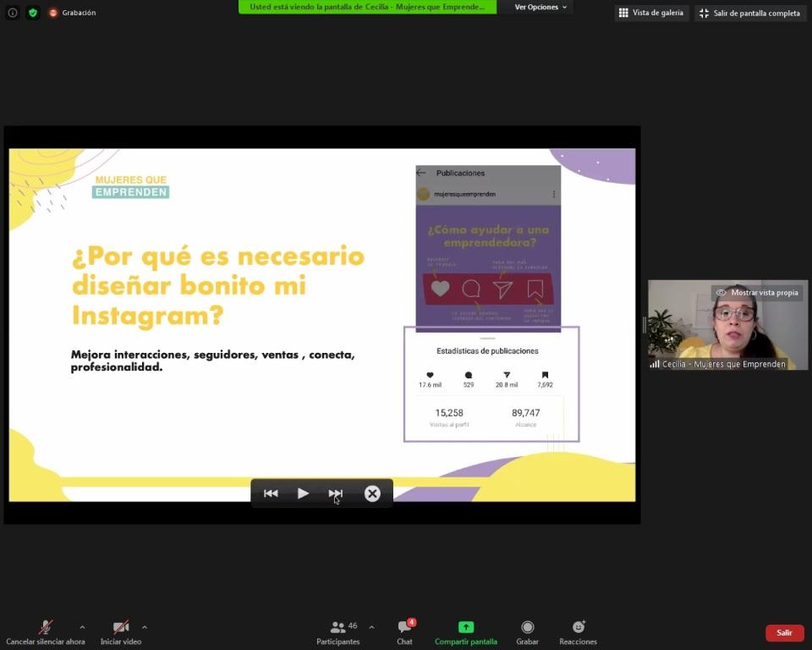Close the slideshow control bar
The width and height of the screenshot is (812, 650).
coord(372,493)
